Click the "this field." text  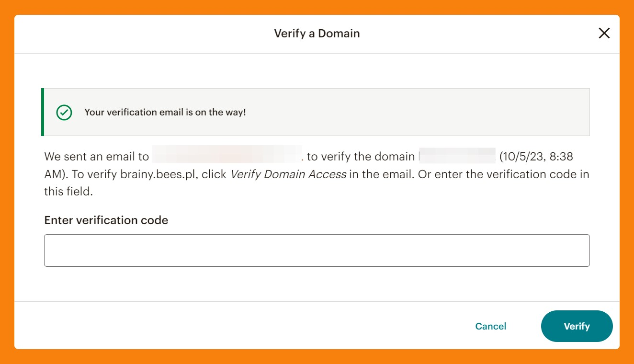point(68,192)
